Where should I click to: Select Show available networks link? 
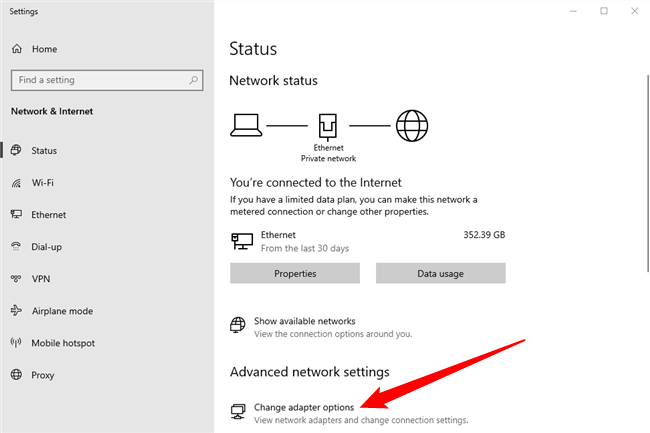click(305, 321)
